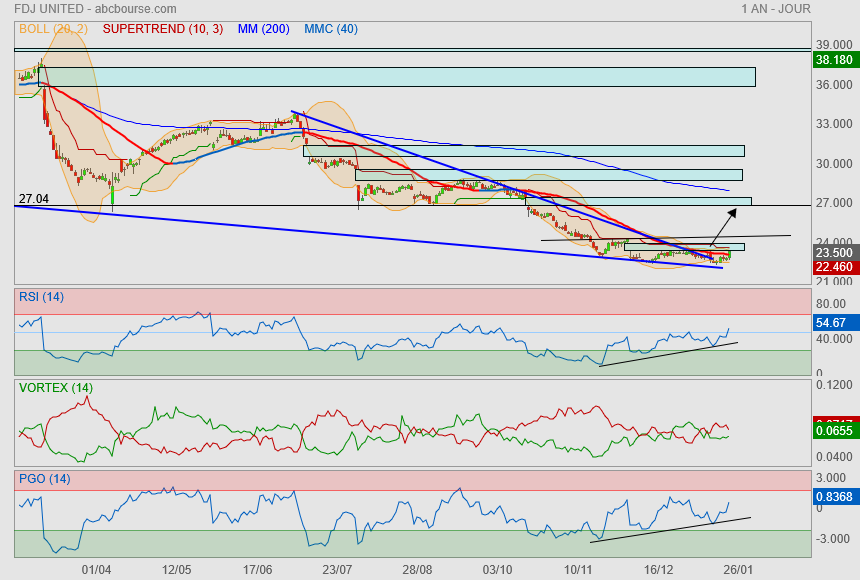This screenshot has width=860, height=580.
Task: Click the -3.000 PGO axis label
Action: (x=831, y=539)
